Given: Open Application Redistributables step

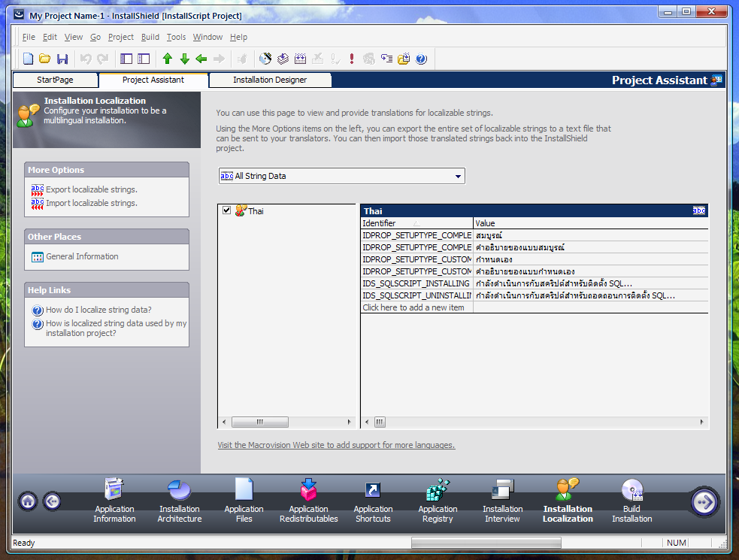Looking at the screenshot, I should [x=308, y=501].
